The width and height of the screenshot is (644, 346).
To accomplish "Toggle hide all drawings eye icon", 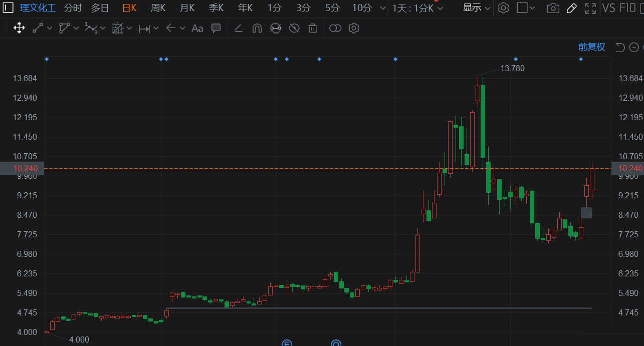I will [294, 28].
